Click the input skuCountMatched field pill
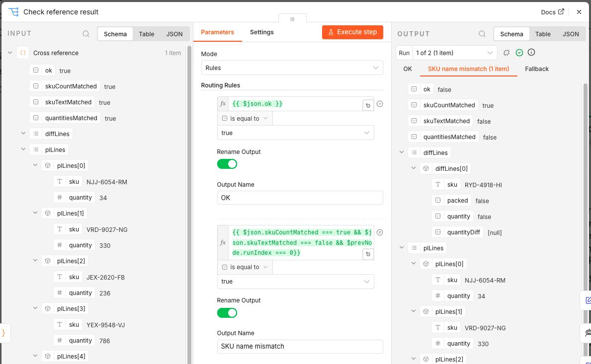591x364 pixels. click(65, 86)
